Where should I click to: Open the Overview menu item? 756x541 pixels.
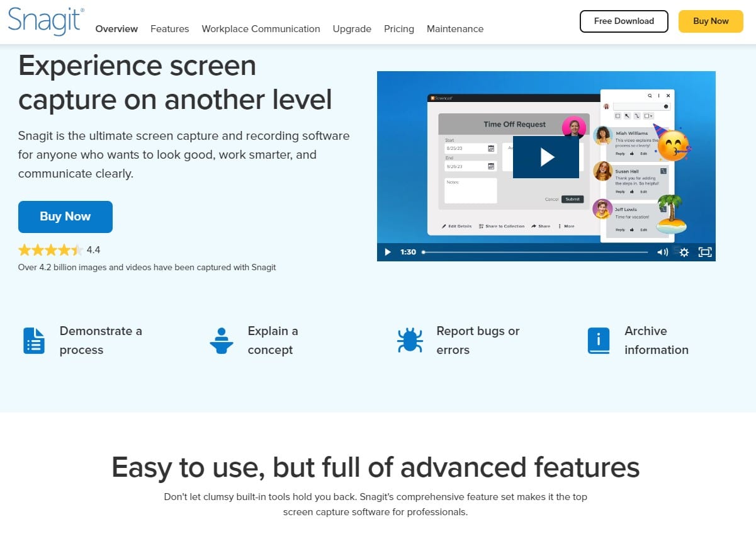[116, 29]
